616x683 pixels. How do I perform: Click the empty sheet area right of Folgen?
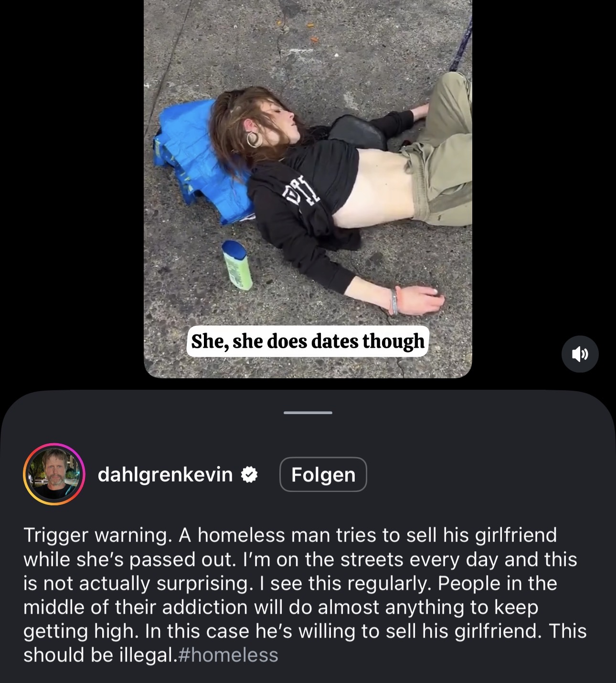(487, 474)
